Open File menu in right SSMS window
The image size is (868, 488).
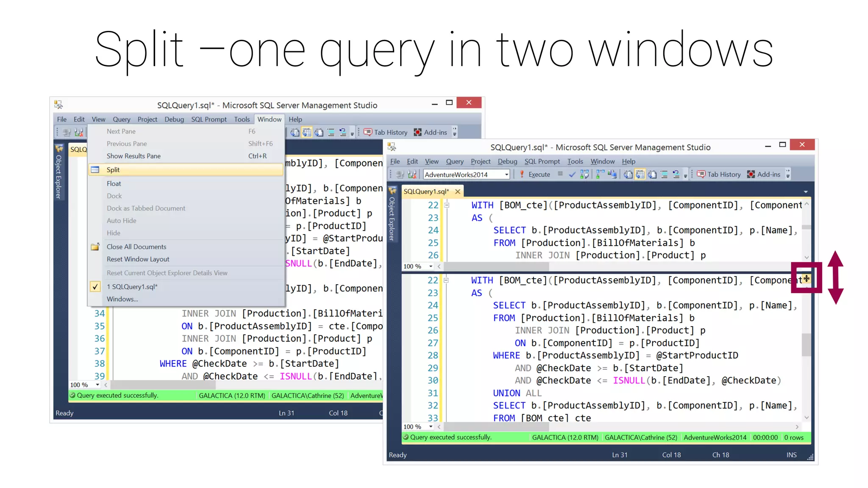(x=395, y=161)
